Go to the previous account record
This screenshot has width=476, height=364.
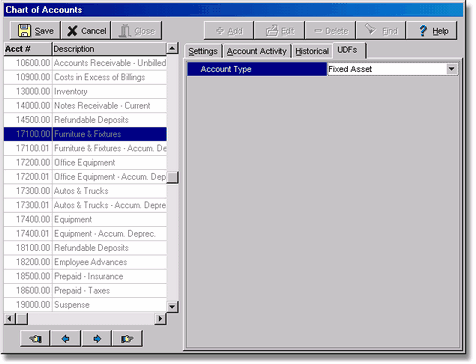pyautogui.click(x=66, y=339)
